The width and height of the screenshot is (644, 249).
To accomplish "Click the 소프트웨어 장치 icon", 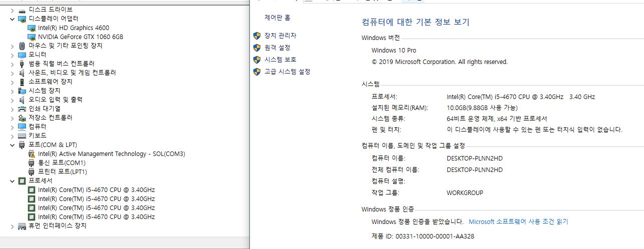I will 22,81.
